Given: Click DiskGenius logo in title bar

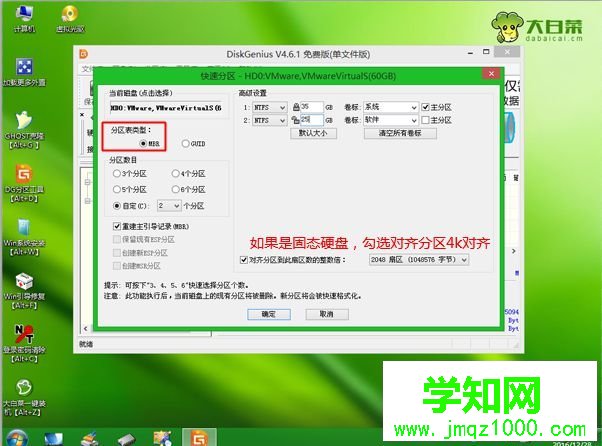Looking at the screenshot, I should (83, 54).
